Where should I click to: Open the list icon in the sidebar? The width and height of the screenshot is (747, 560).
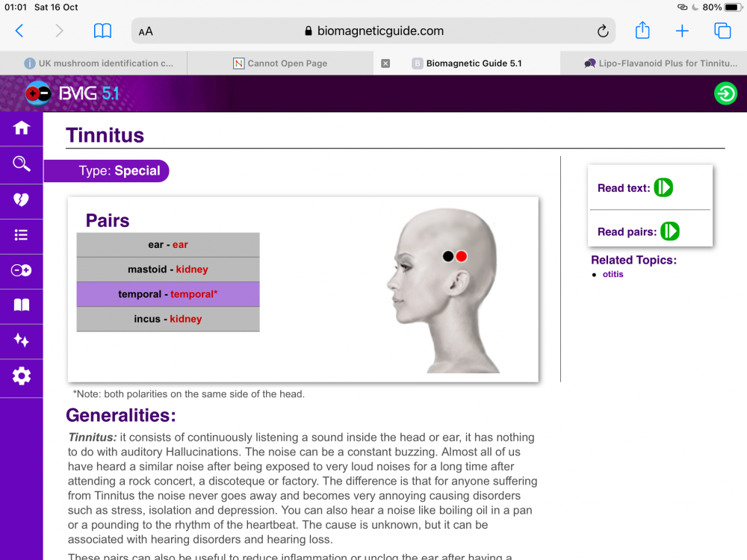[x=21, y=235]
